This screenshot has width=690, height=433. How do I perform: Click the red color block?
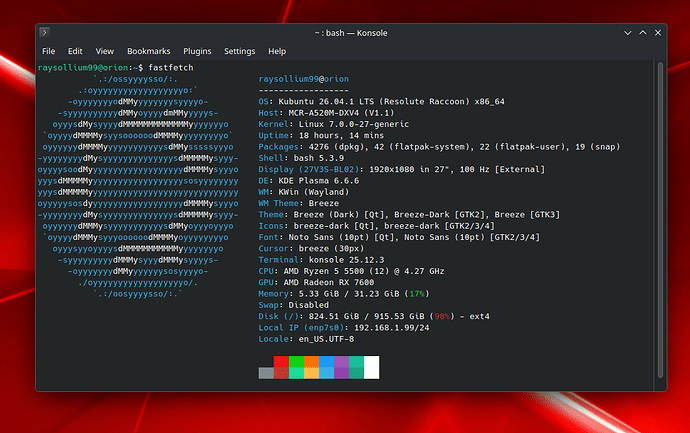(281, 367)
